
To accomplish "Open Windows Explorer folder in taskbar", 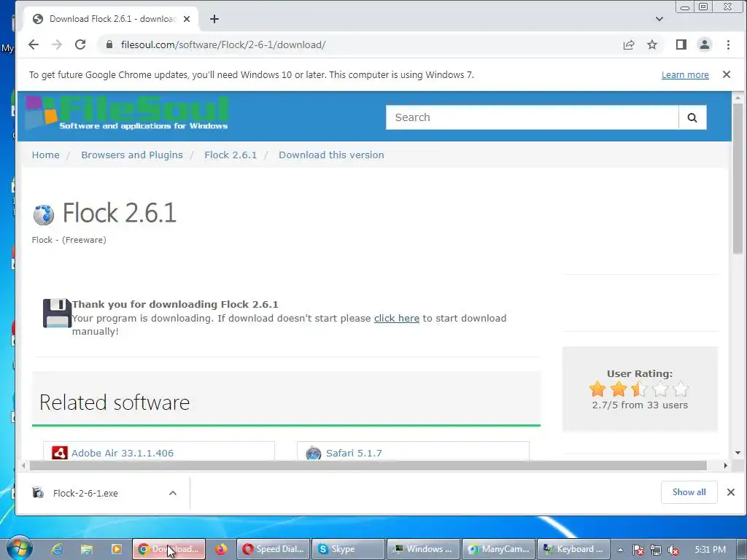I will pyautogui.click(x=87, y=549).
